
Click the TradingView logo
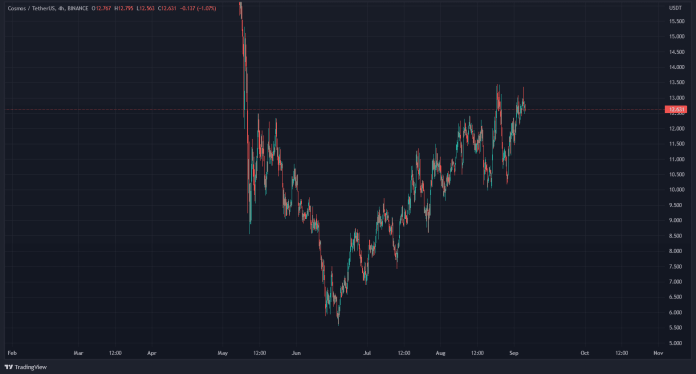point(8,367)
